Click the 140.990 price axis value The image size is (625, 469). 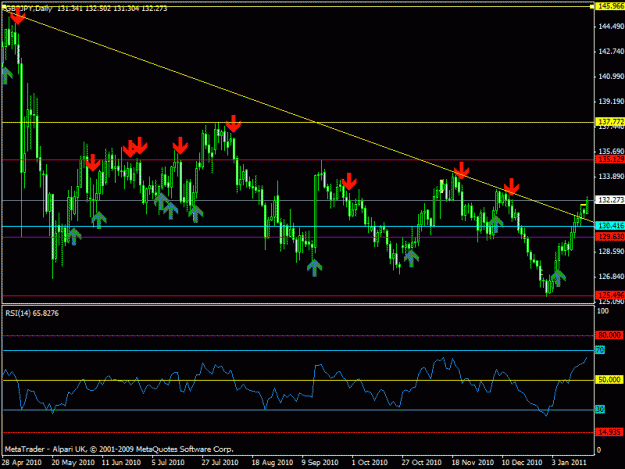[x=610, y=77]
